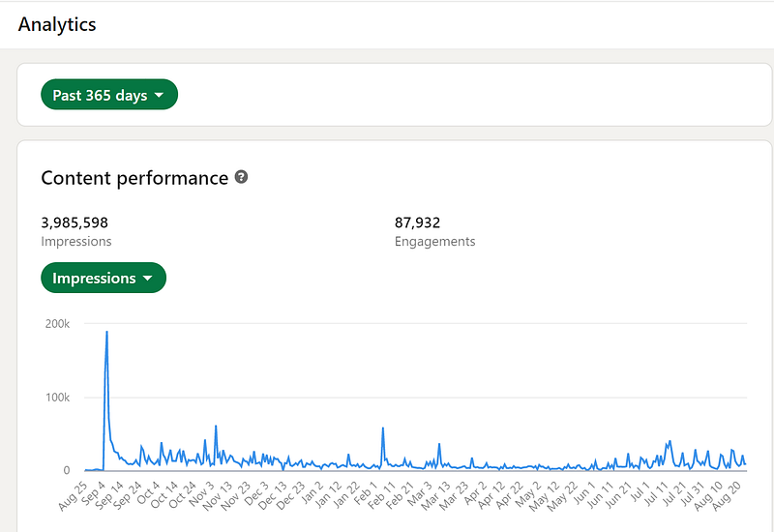Click the early February chart spike
The image size is (774, 532).
pos(383,429)
